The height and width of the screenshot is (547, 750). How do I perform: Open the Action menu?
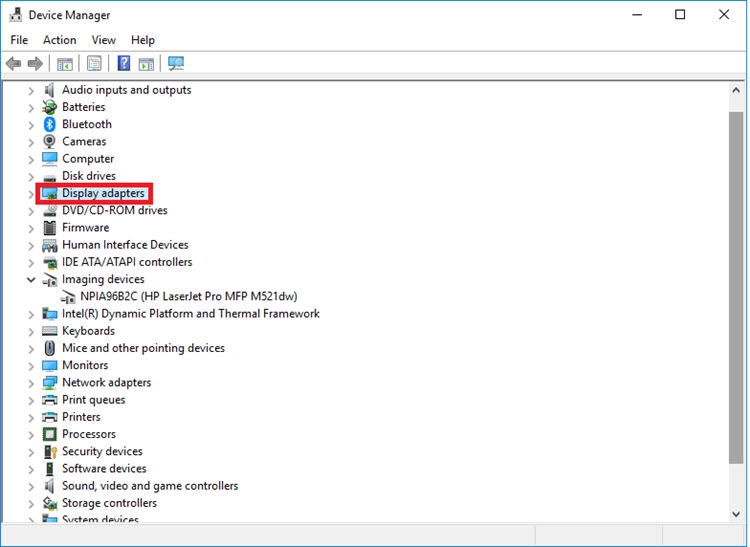[60, 40]
